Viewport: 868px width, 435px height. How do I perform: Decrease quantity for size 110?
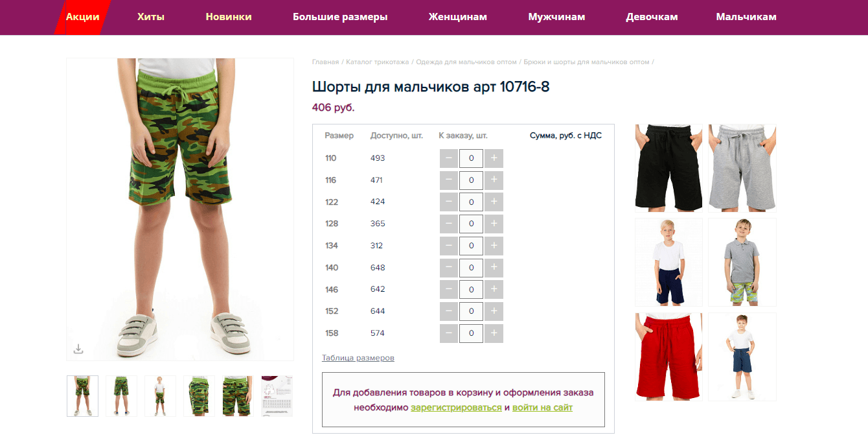click(x=449, y=158)
